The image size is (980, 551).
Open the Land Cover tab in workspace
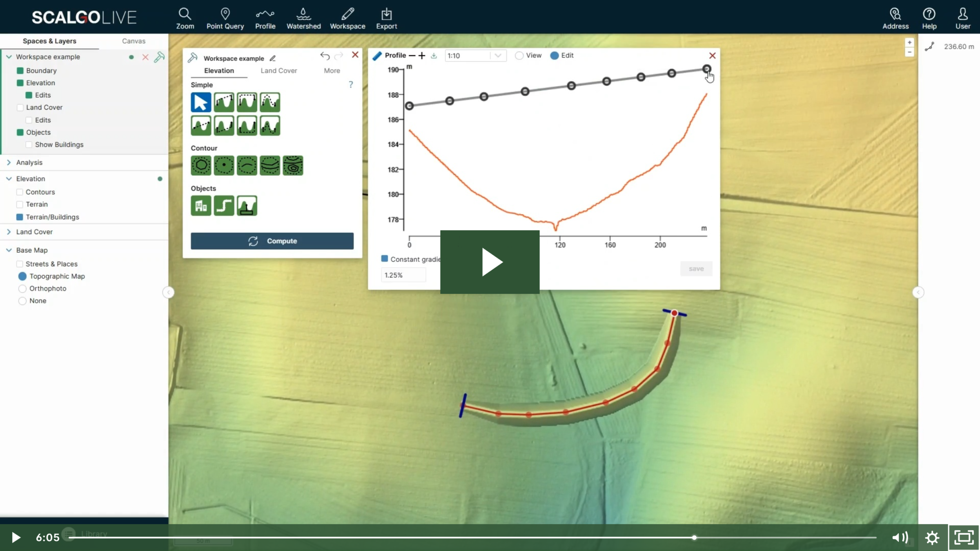pyautogui.click(x=279, y=71)
